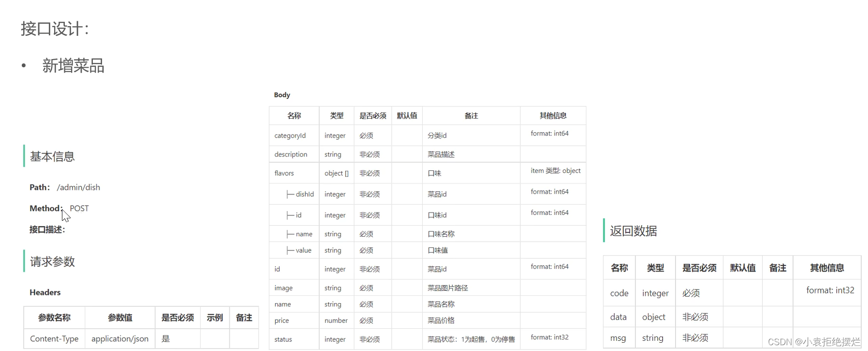Click the 'Body' label above the table
The width and height of the screenshot is (868, 351).
coord(282,95)
